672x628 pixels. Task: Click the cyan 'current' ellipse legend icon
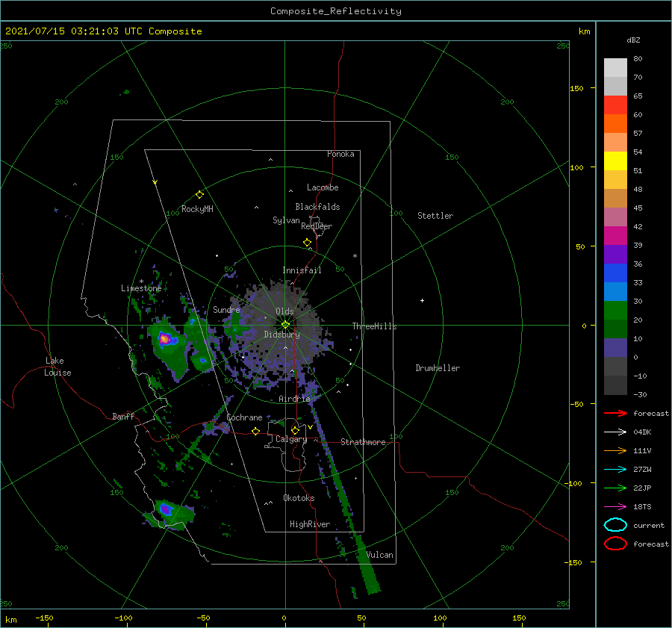pyautogui.click(x=615, y=525)
